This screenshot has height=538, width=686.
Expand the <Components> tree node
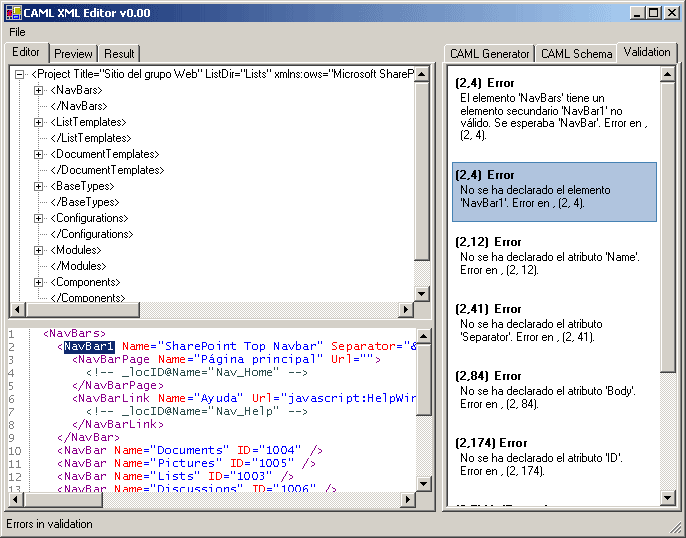(x=38, y=283)
